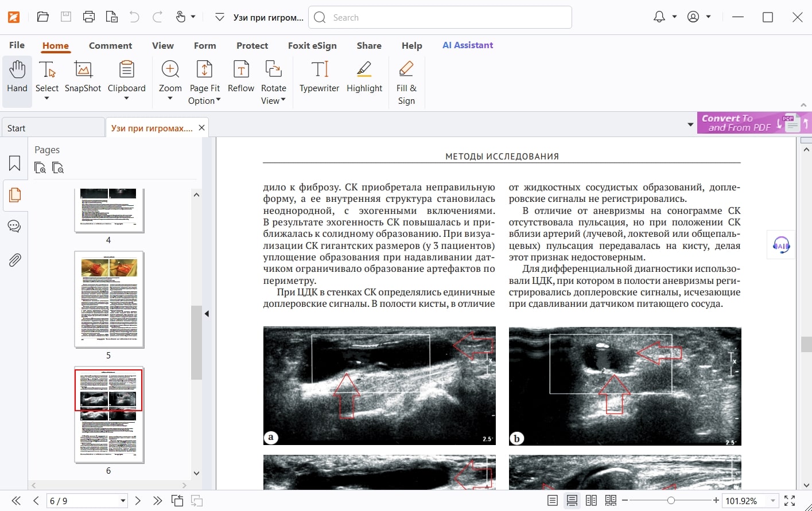Click the zoom in plus button
This screenshot has width=812, height=511.
(x=716, y=501)
